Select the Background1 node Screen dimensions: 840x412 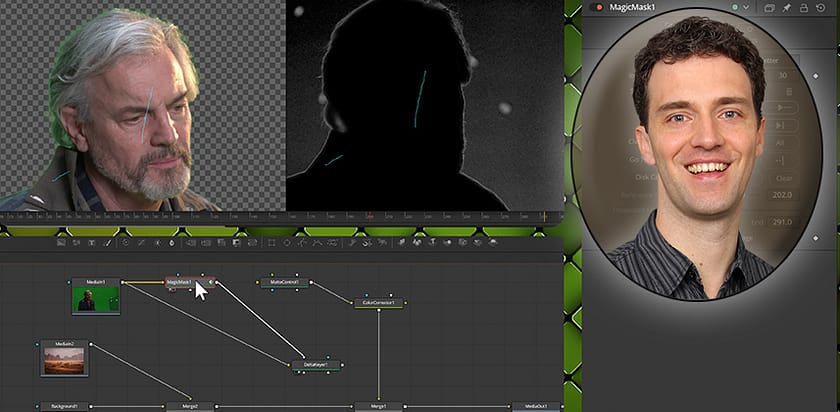(64, 407)
